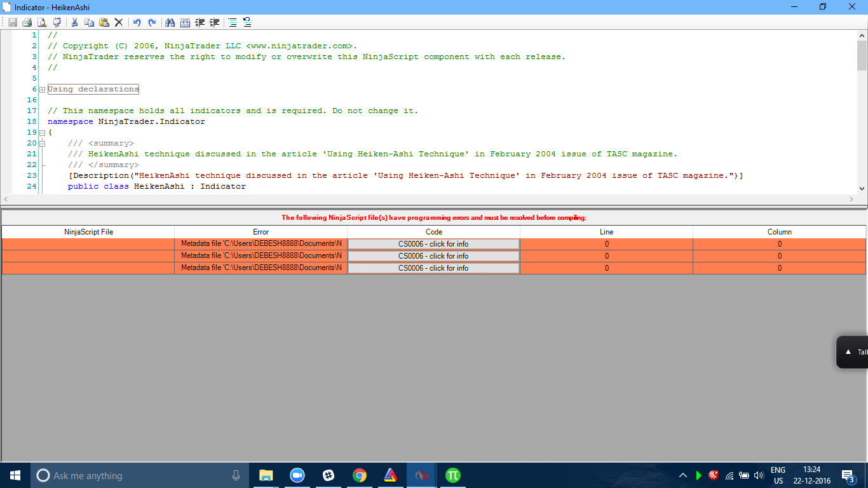Open the Windows Start menu
The height and width of the screenshot is (488, 868).
tap(15, 475)
